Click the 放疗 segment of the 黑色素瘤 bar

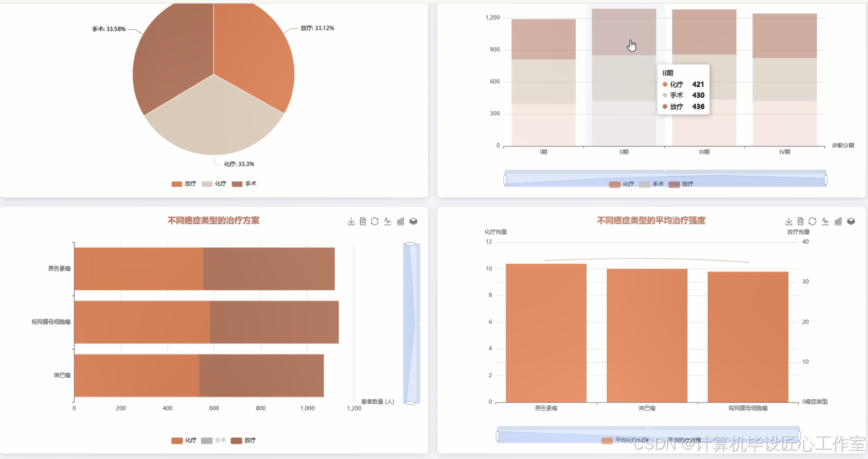[x=269, y=269]
